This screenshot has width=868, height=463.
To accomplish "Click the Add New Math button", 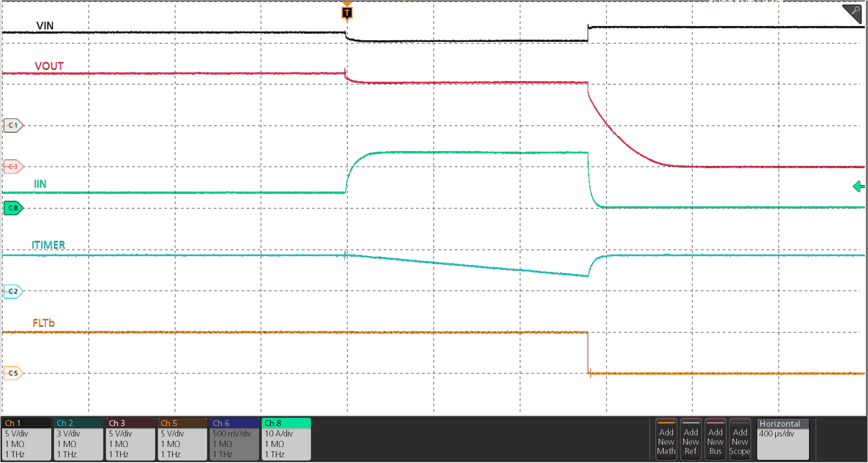I will coord(666,440).
